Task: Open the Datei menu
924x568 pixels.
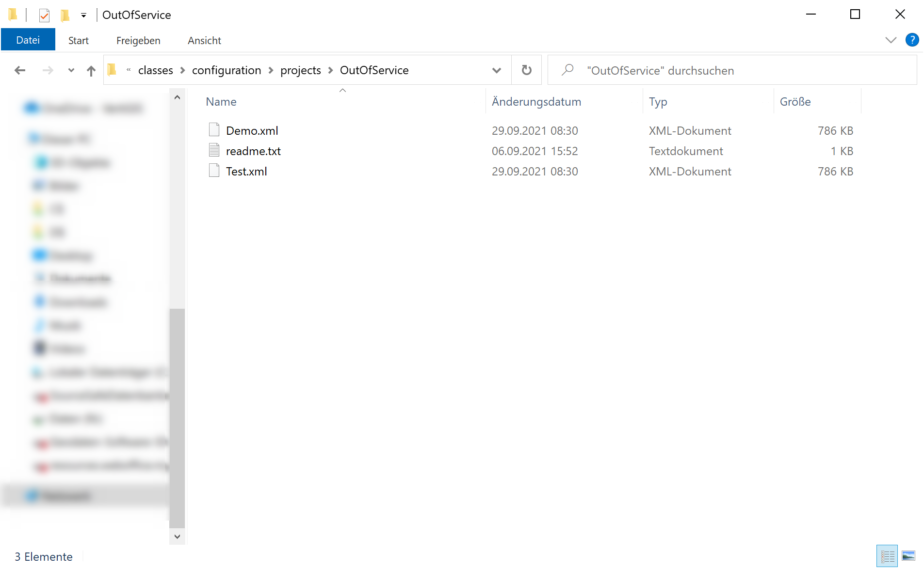Action: [28, 39]
